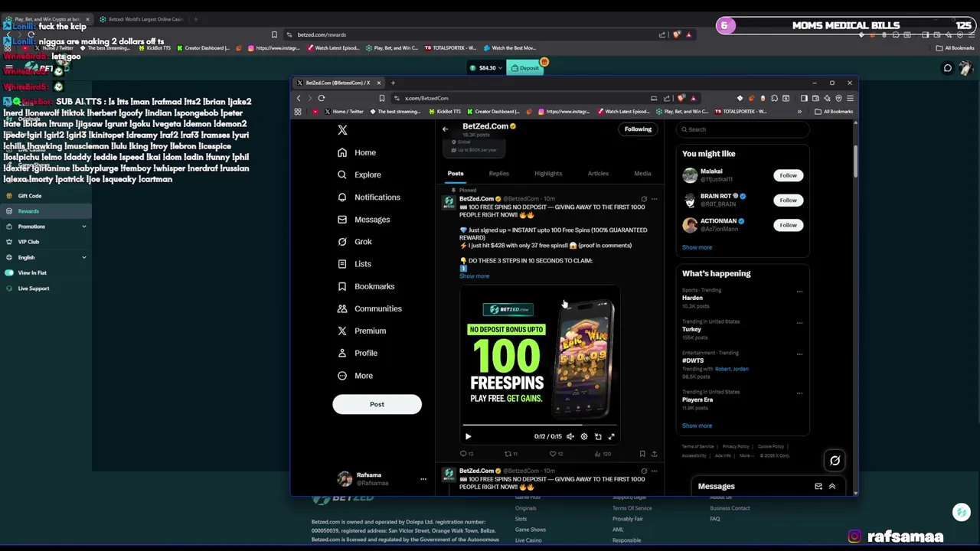Go back using the BetZed.Com profile arrow
The image size is (980, 551).
pyautogui.click(x=445, y=129)
